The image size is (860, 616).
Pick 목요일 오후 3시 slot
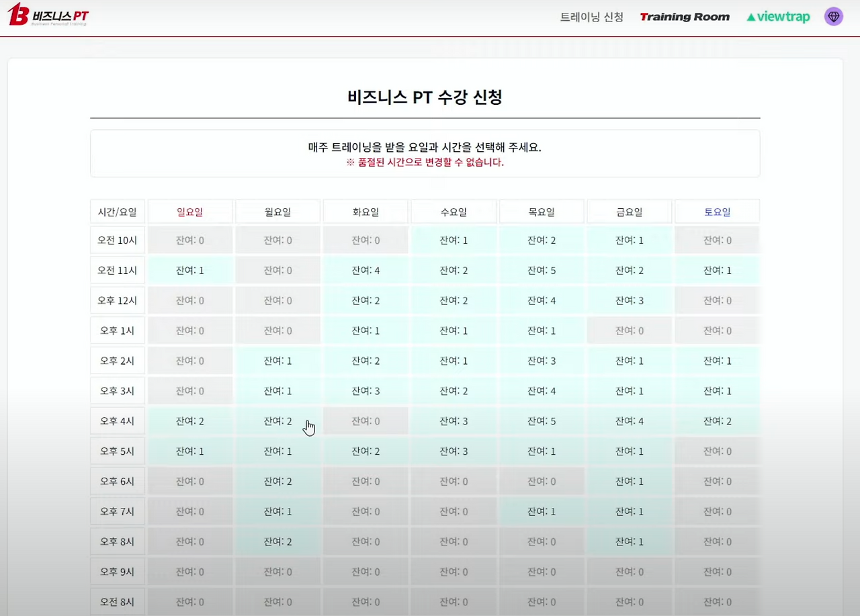[542, 391]
